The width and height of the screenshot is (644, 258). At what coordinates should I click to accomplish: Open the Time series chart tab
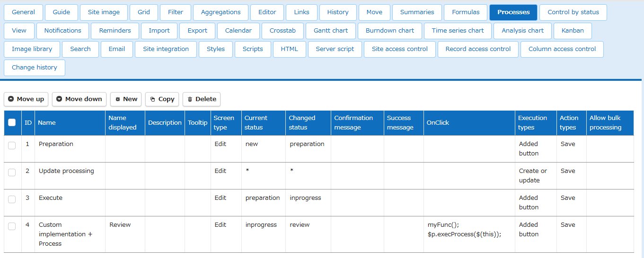click(x=458, y=31)
